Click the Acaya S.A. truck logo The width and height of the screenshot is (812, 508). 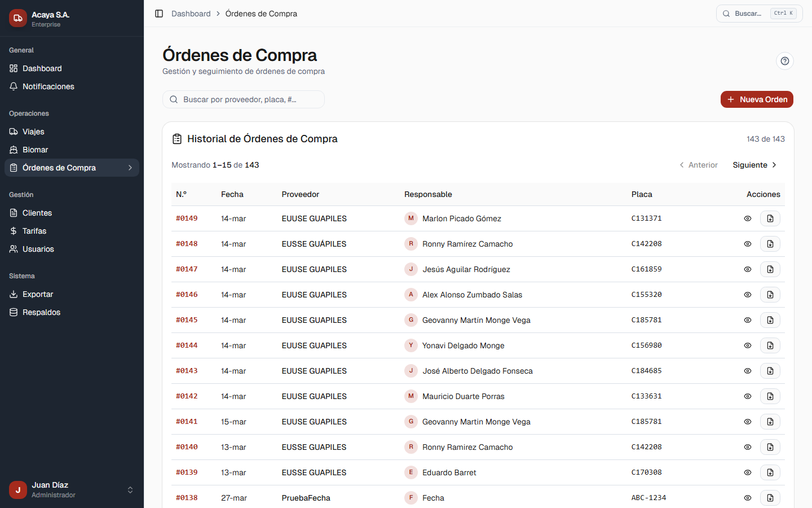coord(18,18)
